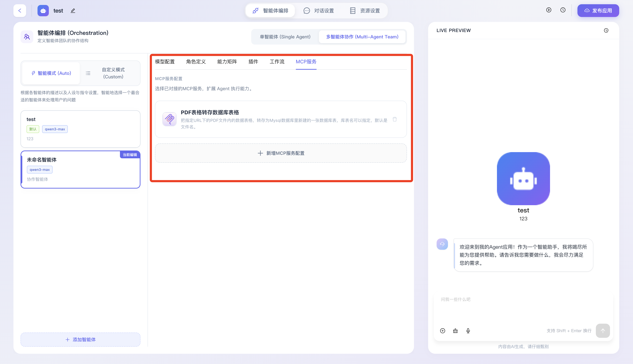Click the pencil icon beside test name

(x=73, y=10)
